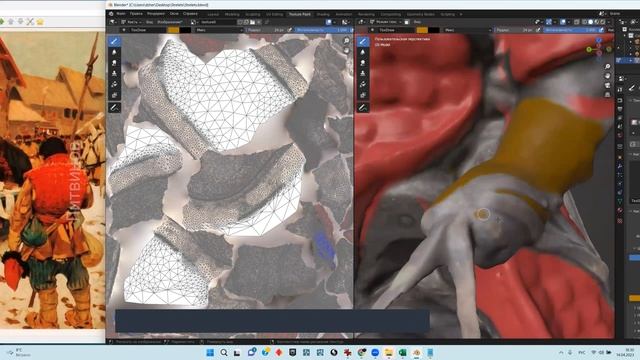The height and width of the screenshot is (360, 640).
Task: Open the viewport shading options dropdown arrow
Action: [x=609, y=22]
